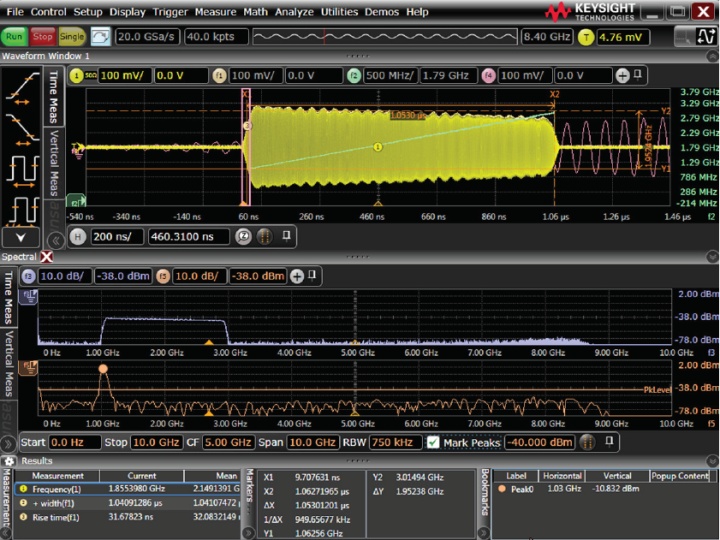Screen dimensions: 720x540
Task: Open the File menu
Action: (15, 12)
